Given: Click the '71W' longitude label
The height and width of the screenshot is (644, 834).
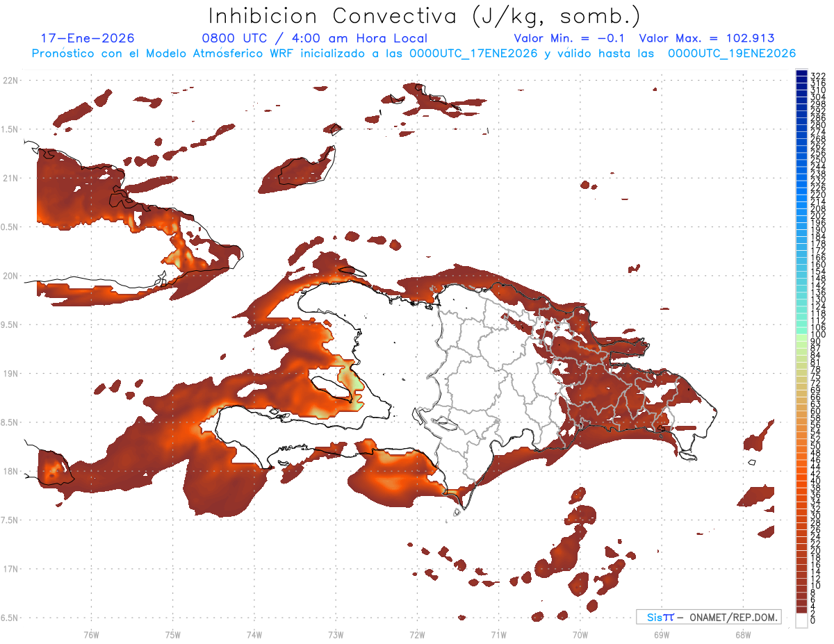Looking at the screenshot, I should (x=498, y=634).
